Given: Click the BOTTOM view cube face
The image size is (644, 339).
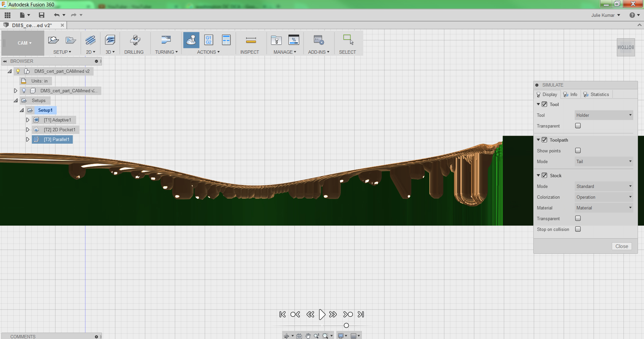Looking at the screenshot, I should point(626,47).
